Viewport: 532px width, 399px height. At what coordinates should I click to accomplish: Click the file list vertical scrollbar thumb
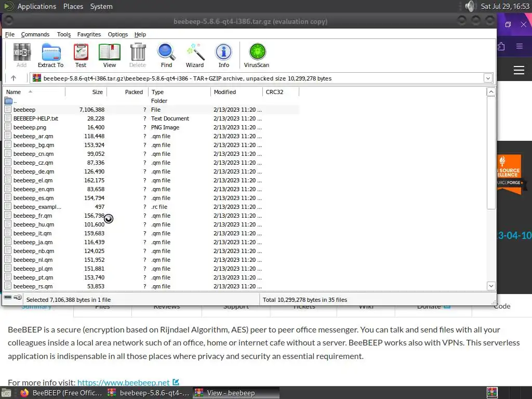(x=491, y=153)
